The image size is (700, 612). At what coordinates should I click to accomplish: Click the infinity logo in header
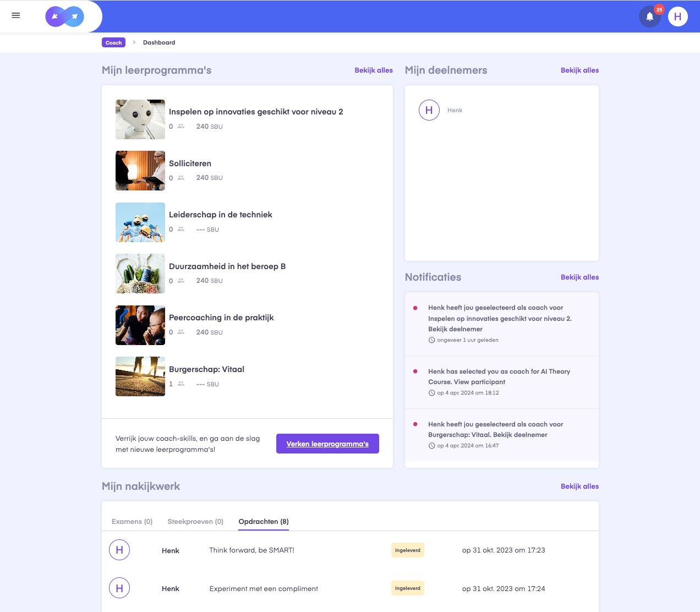(x=65, y=17)
